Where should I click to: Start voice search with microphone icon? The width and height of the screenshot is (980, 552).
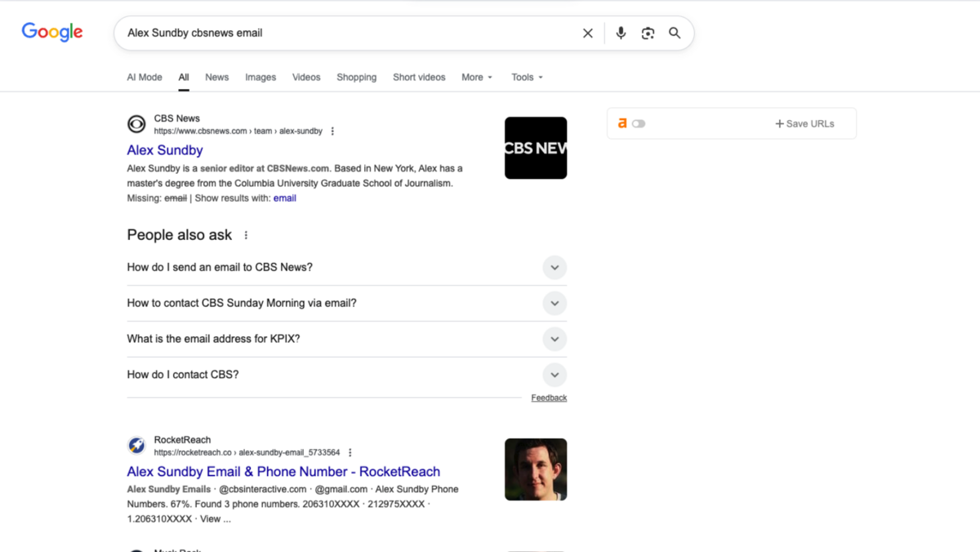(621, 33)
